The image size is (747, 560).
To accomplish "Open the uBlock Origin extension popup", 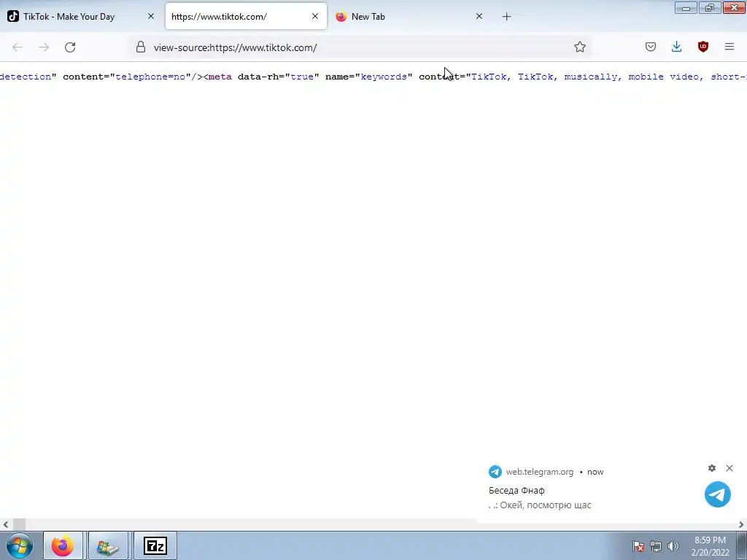I will point(703,47).
